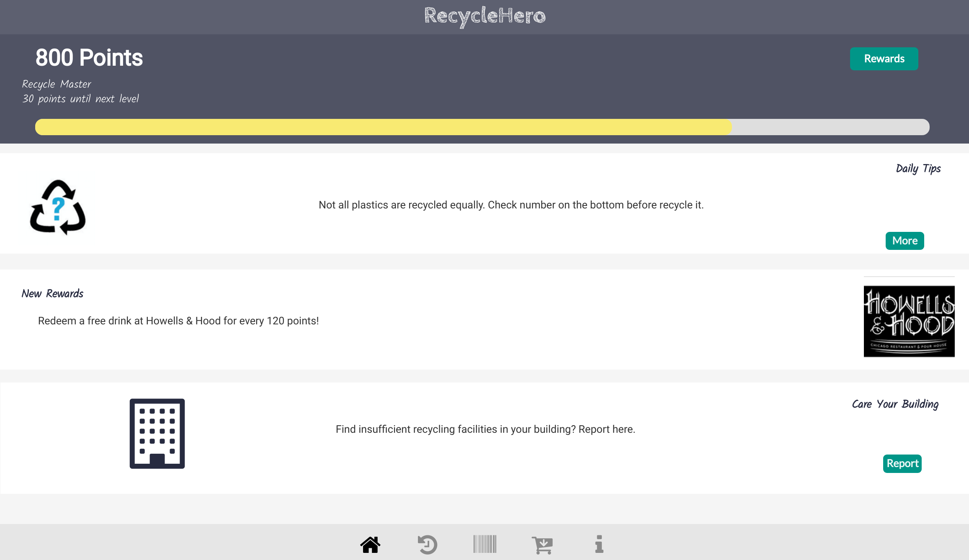
Task: Click the Howells & Hood logo
Action: (909, 321)
